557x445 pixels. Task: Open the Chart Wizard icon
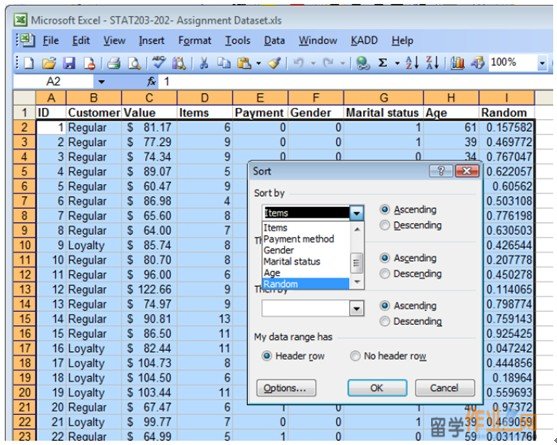[458, 63]
